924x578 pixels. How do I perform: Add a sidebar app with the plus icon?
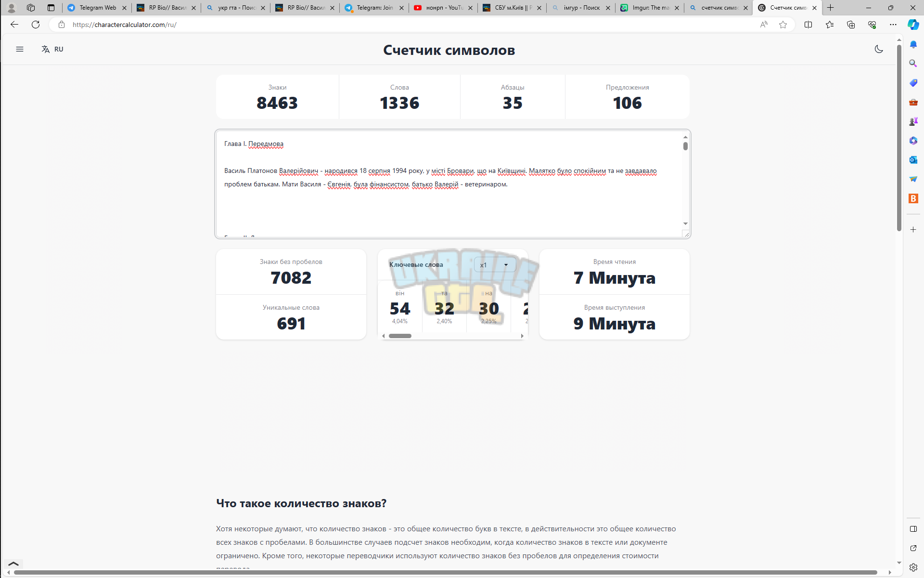click(x=913, y=230)
